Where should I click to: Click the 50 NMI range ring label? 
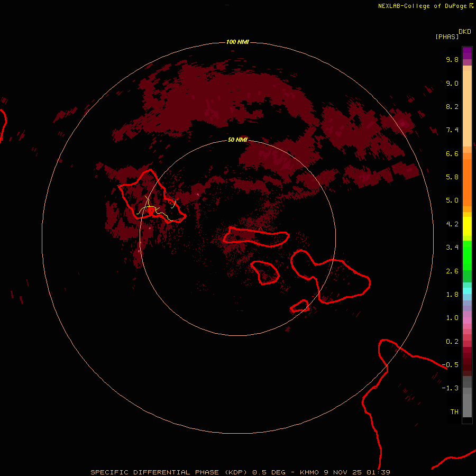pyautogui.click(x=237, y=140)
